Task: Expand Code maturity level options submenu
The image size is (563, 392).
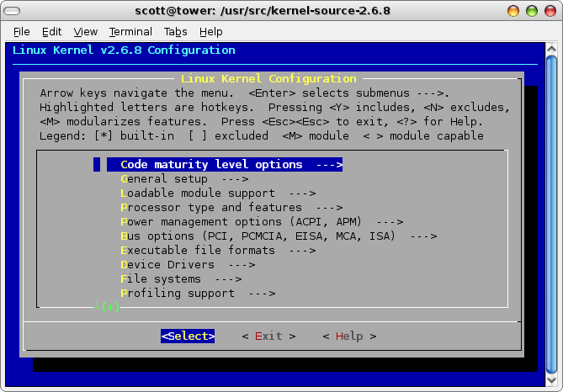Action: [224, 165]
